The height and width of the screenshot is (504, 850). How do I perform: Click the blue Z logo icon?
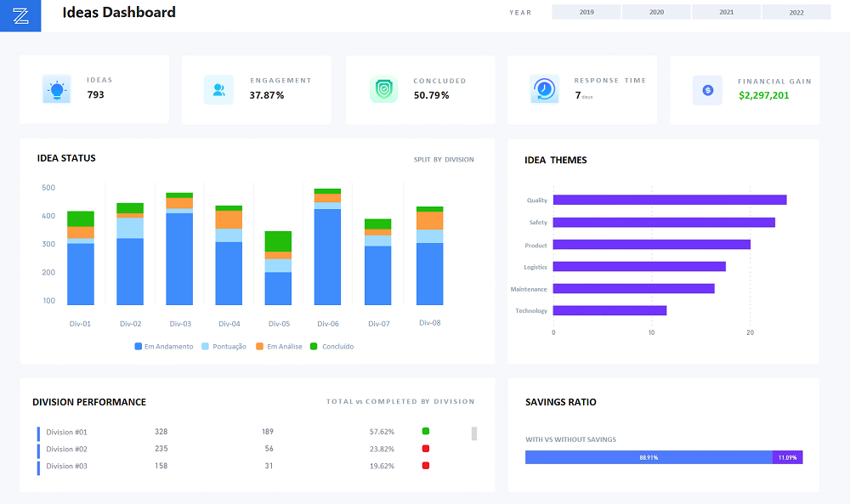coord(20,15)
